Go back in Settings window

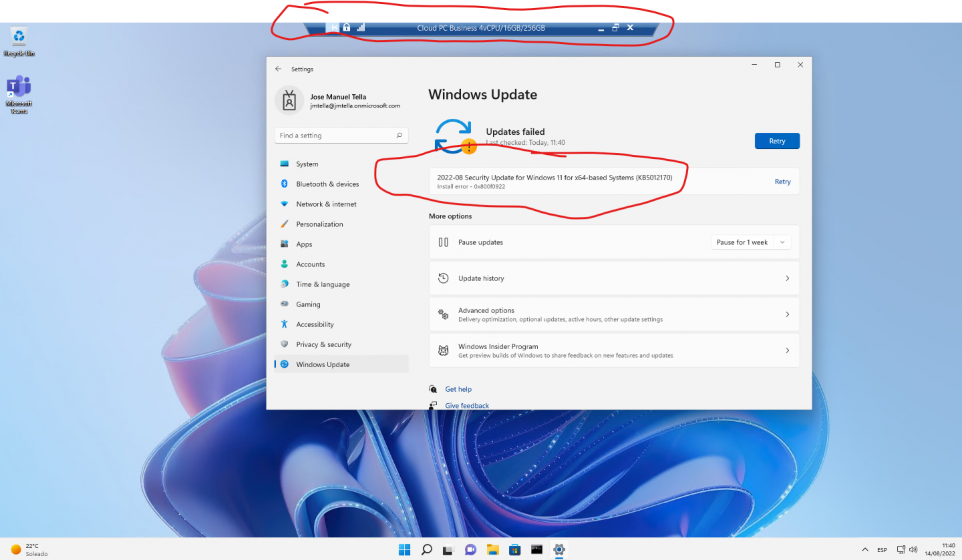click(279, 69)
